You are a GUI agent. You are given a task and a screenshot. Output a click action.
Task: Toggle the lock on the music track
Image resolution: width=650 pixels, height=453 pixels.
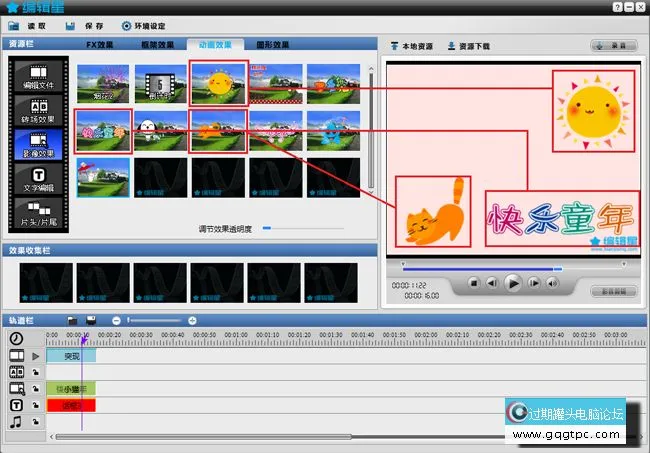tap(36, 423)
